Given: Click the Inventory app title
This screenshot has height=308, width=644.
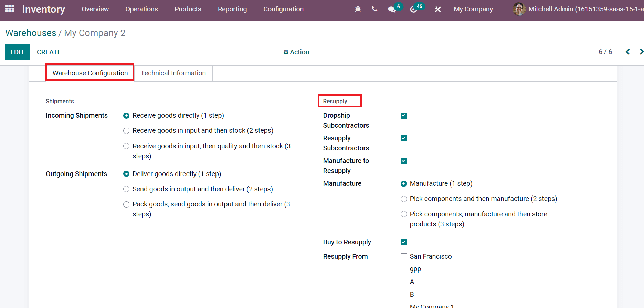Looking at the screenshot, I should point(43,9).
